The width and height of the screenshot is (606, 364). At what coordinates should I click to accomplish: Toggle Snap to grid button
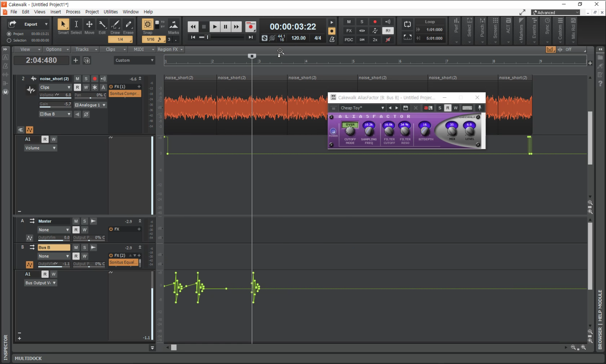[147, 24]
